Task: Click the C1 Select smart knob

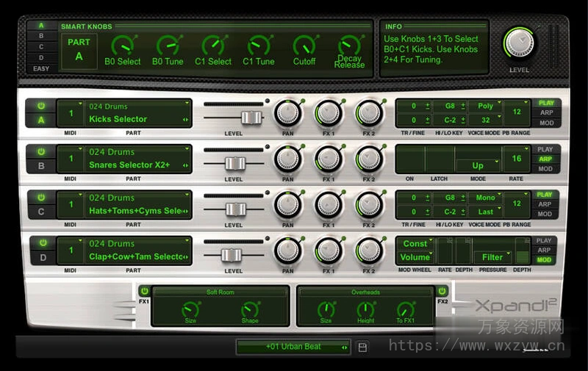Action: [x=213, y=46]
